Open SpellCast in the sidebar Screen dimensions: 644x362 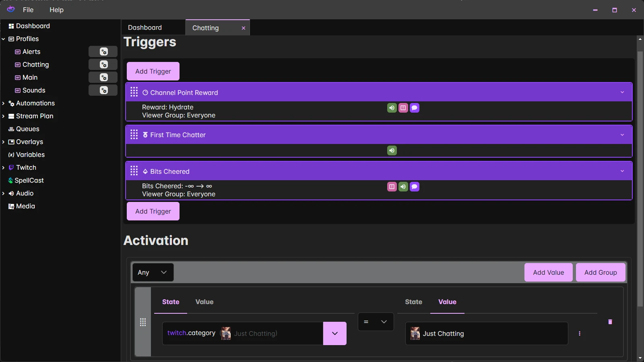(x=26, y=180)
